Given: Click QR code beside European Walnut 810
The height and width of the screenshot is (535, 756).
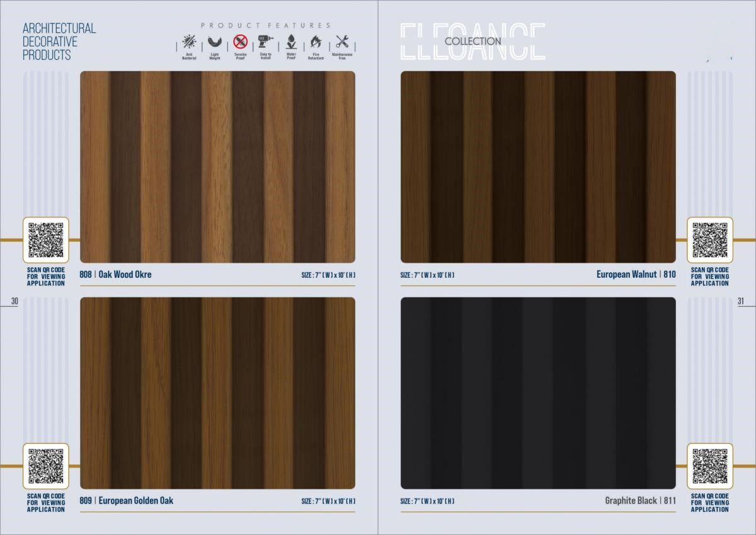Looking at the screenshot, I should click(x=710, y=240).
